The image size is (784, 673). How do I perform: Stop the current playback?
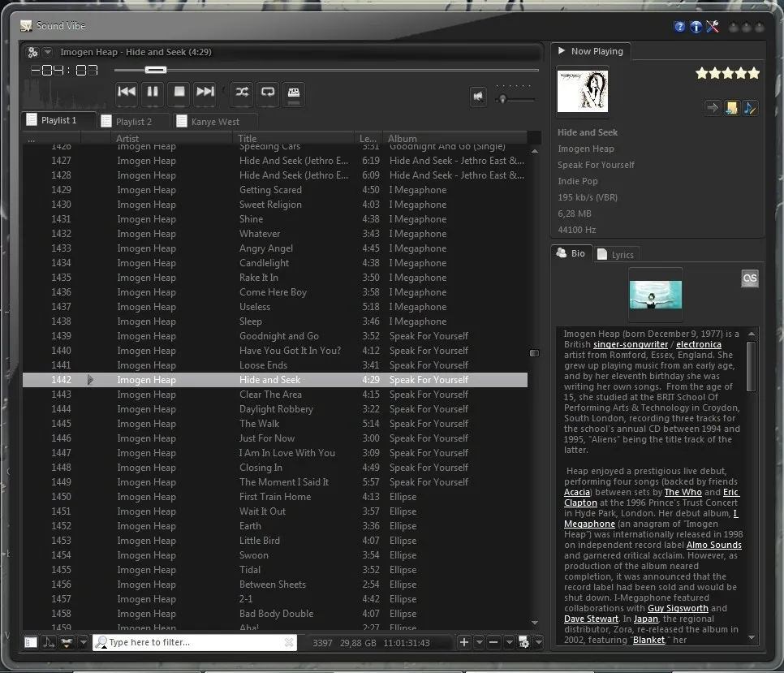click(x=178, y=93)
